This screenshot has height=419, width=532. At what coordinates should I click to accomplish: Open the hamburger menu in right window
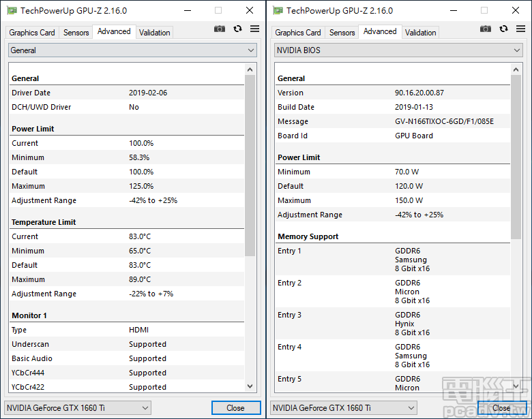(x=520, y=29)
